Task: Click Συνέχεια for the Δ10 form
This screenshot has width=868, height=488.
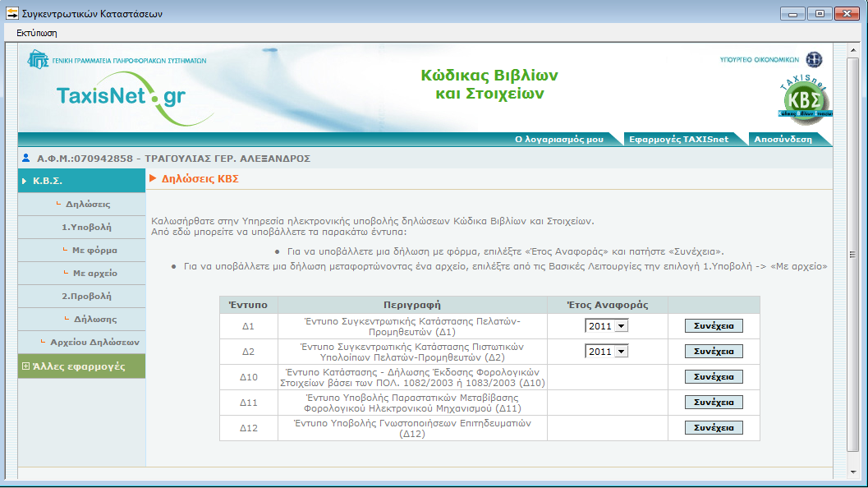Action: [714, 376]
